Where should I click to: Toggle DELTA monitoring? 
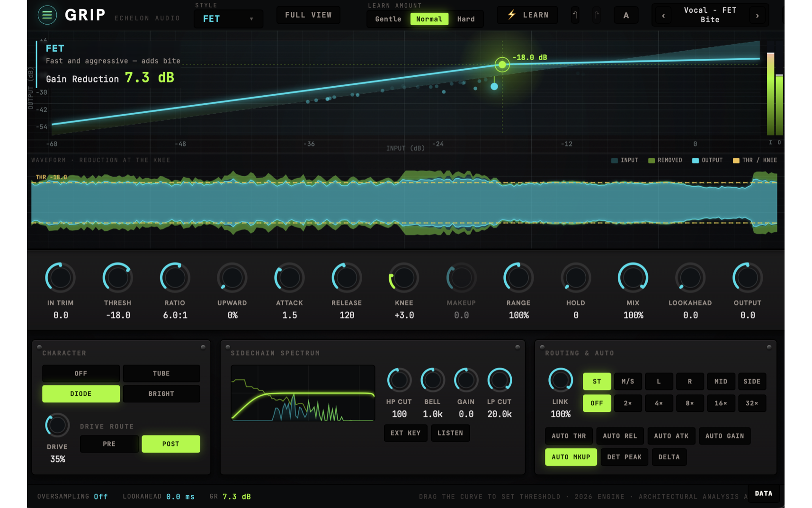(669, 457)
